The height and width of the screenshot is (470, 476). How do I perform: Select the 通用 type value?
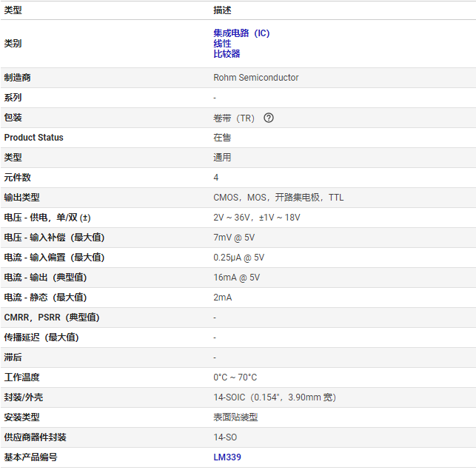[222, 158]
